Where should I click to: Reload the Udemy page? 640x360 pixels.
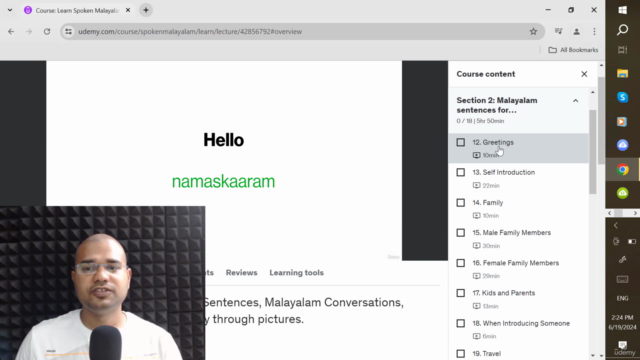pos(47,31)
